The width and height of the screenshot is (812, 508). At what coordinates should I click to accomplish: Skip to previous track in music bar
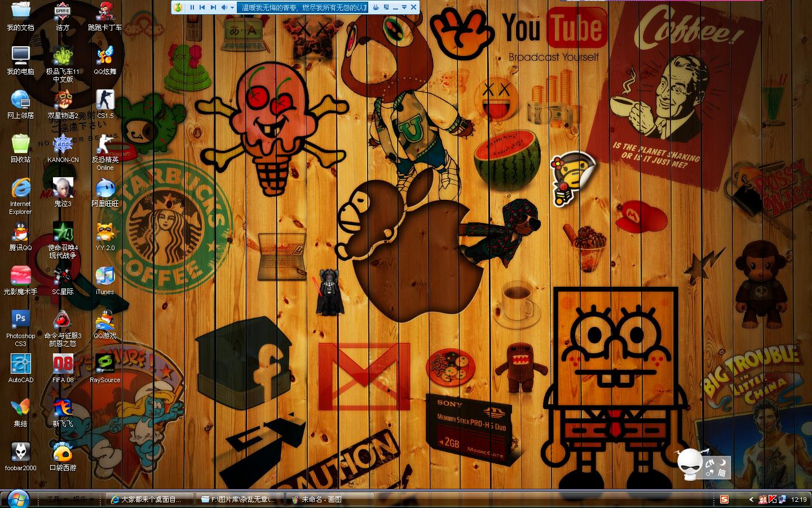pyautogui.click(x=202, y=7)
